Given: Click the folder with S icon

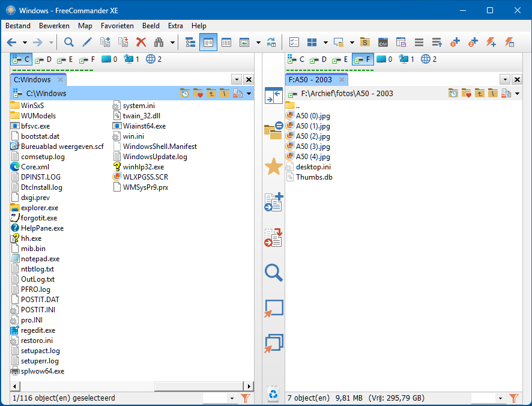Looking at the screenshot, I should tap(364, 43).
